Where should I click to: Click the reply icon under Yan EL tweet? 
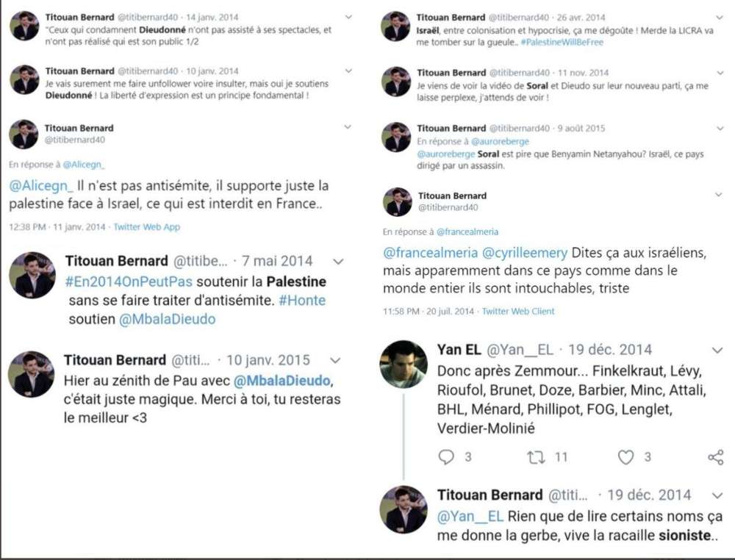pos(446,457)
